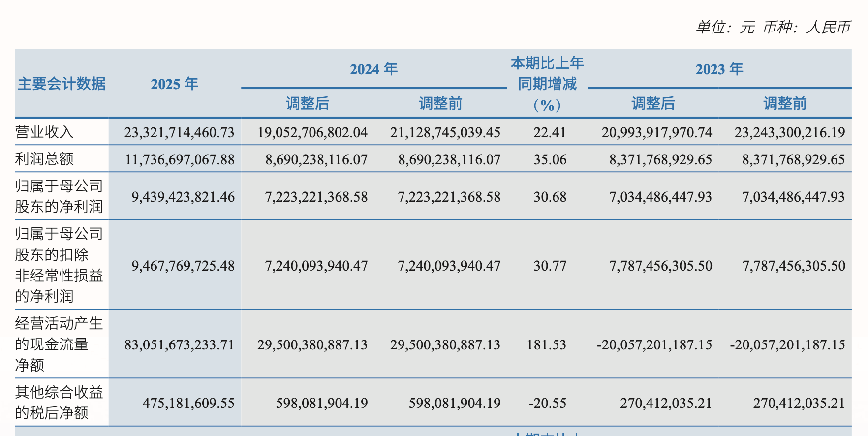
Task: Click the value 23,321,714,460.73
Action: (x=179, y=132)
